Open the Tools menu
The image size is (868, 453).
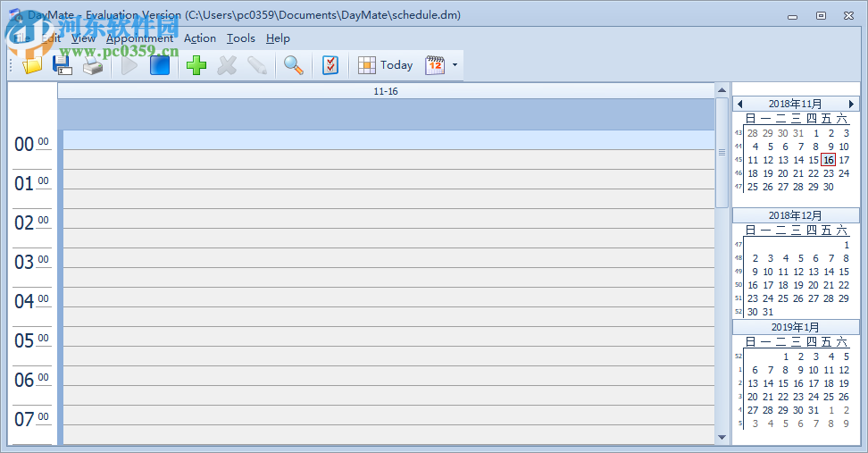(x=241, y=38)
